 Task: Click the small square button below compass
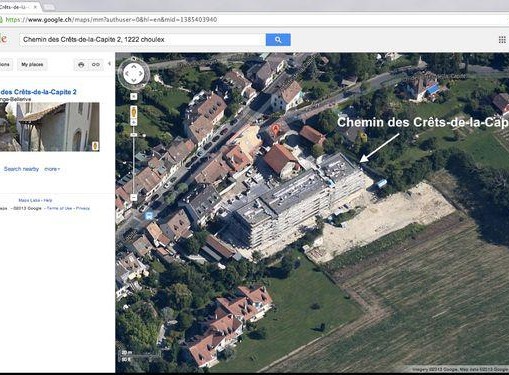pos(133,96)
